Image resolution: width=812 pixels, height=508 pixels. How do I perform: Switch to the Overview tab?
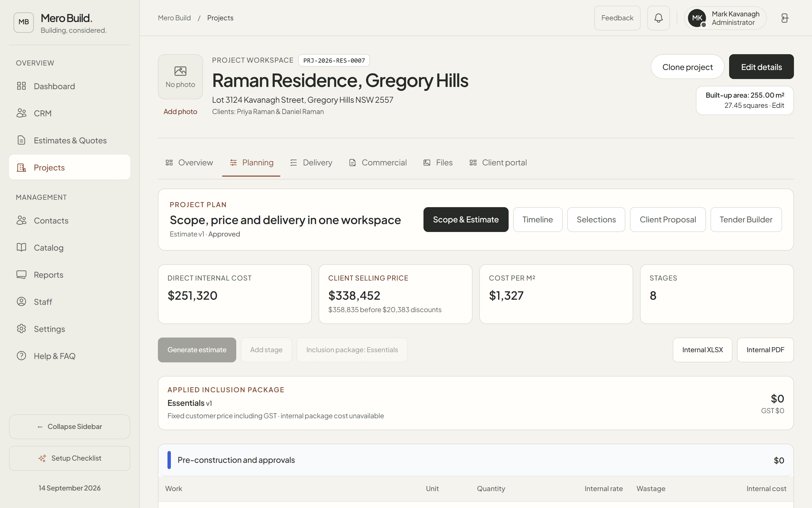(x=189, y=163)
